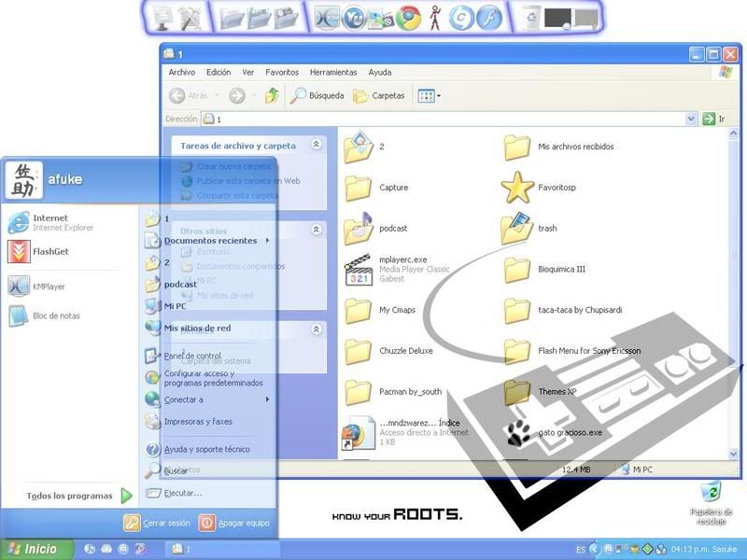The height and width of the screenshot is (560, 747).
Task: Click the Up folder arrow in the toolbar
Action: (272, 96)
